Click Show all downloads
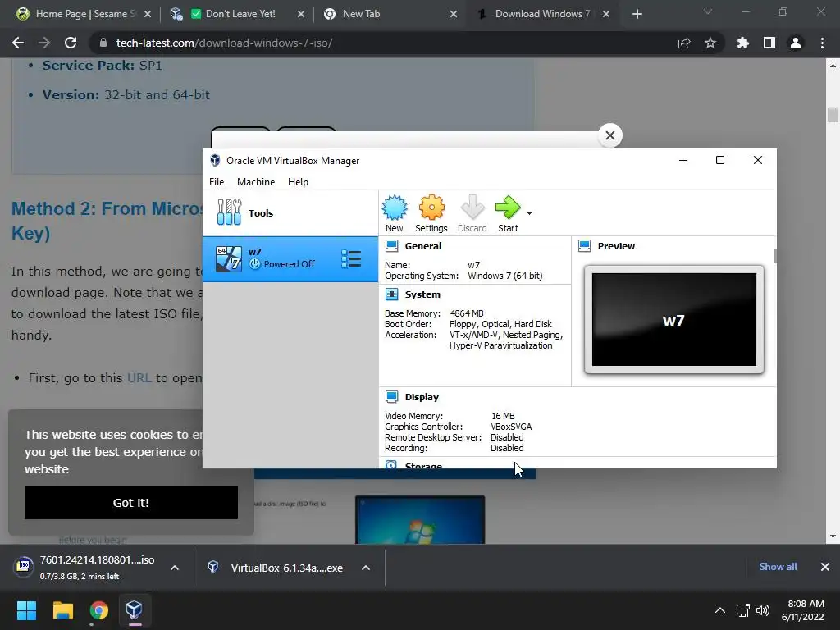840x630 pixels. point(778,567)
